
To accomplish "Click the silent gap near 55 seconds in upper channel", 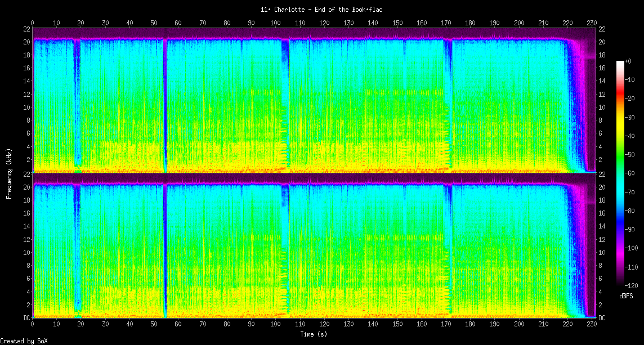I will point(165,101).
